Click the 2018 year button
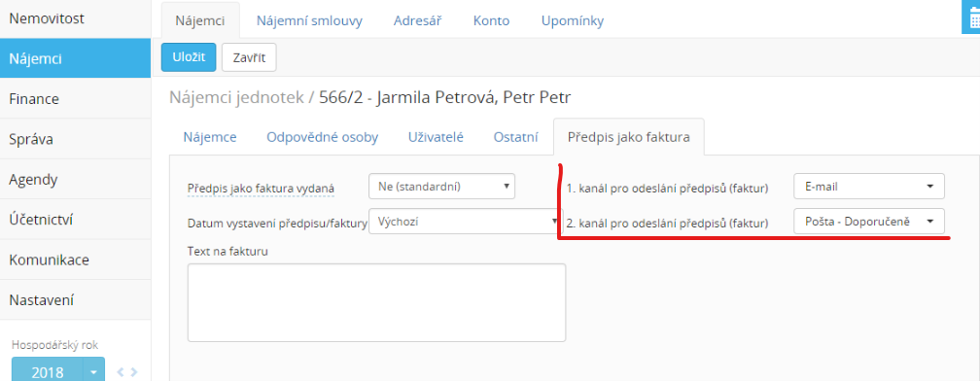This screenshot has width=980, height=381. pos(48,372)
